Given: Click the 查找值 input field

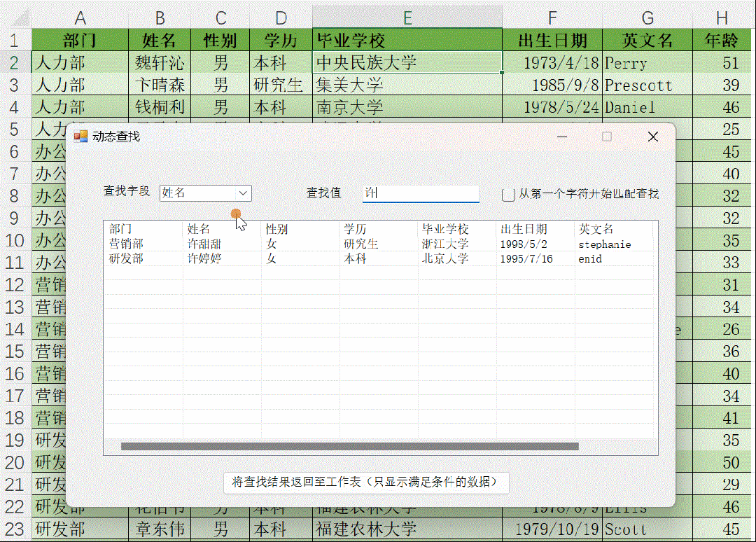Looking at the screenshot, I should pyautogui.click(x=421, y=193).
